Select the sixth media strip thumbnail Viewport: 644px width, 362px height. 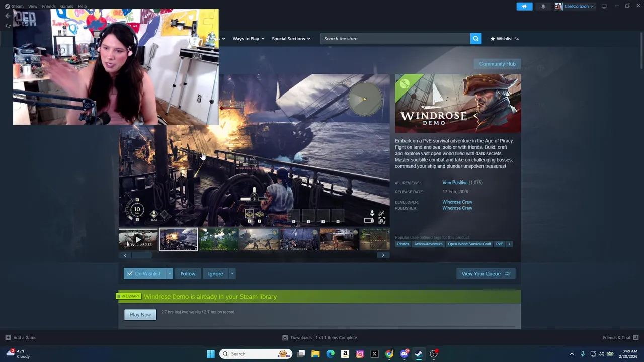coord(339,239)
